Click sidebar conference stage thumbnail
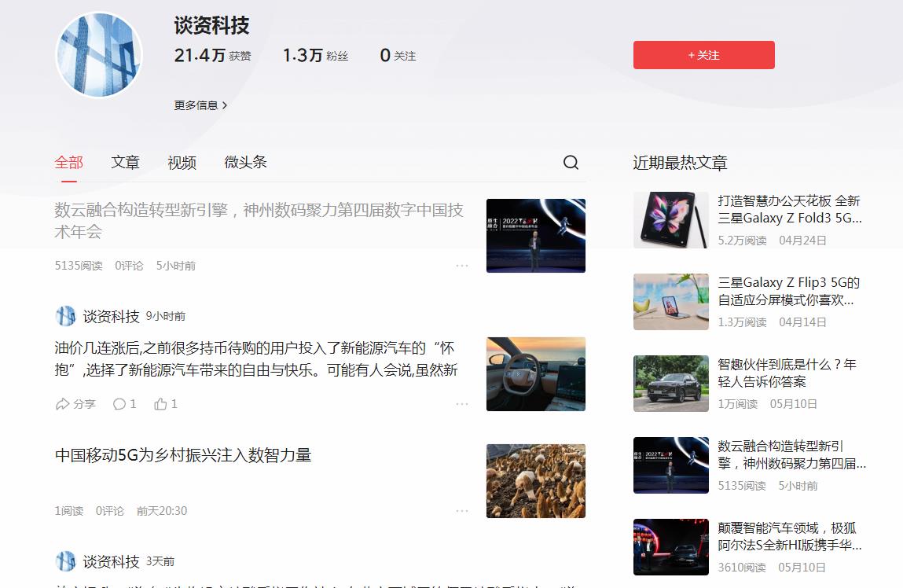 (x=671, y=465)
